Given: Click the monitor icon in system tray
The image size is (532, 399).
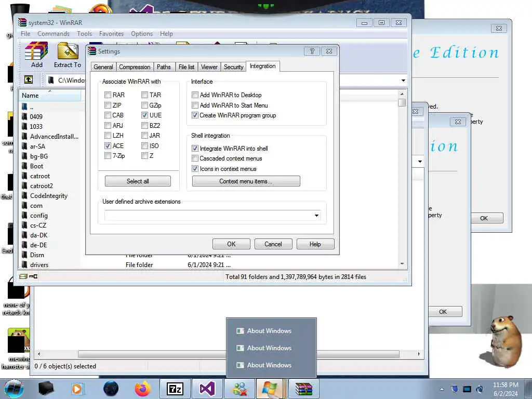Looking at the screenshot, I should pos(467,389).
